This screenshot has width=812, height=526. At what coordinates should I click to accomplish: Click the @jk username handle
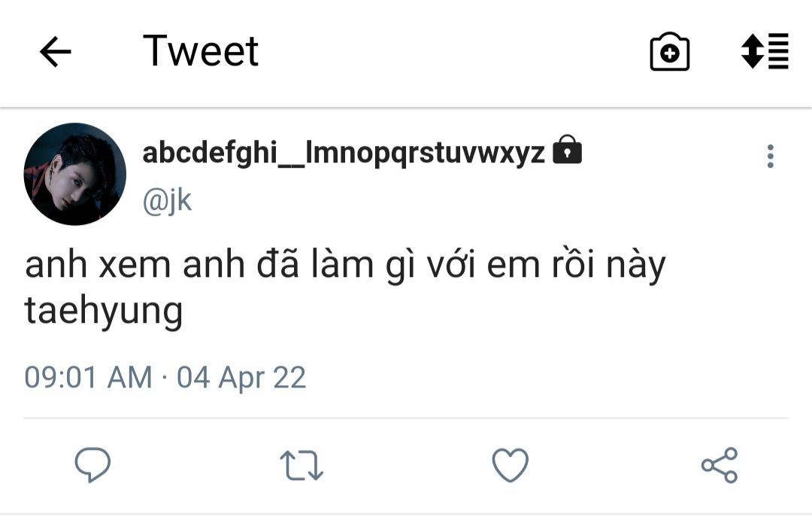click(167, 201)
